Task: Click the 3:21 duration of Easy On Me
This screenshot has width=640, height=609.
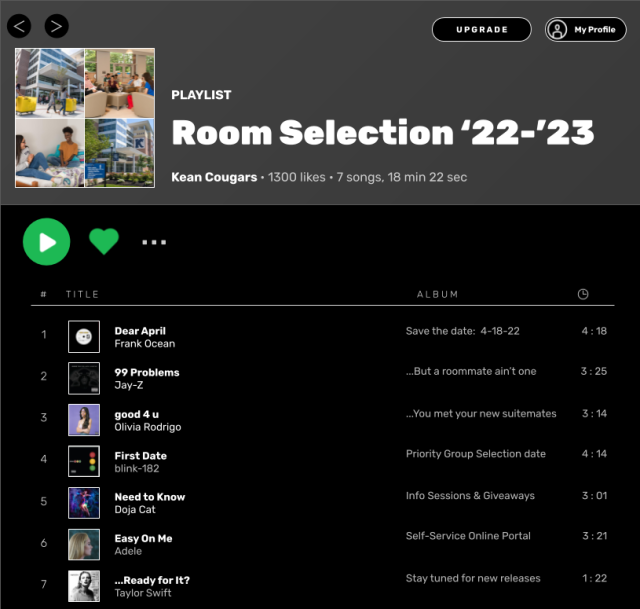Action: (595, 536)
